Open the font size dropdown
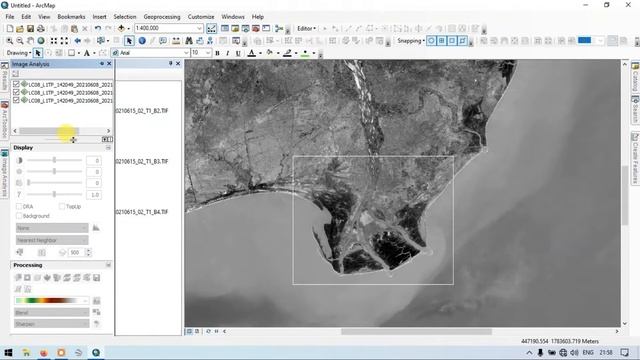The width and height of the screenshot is (640, 360). coord(208,53)
